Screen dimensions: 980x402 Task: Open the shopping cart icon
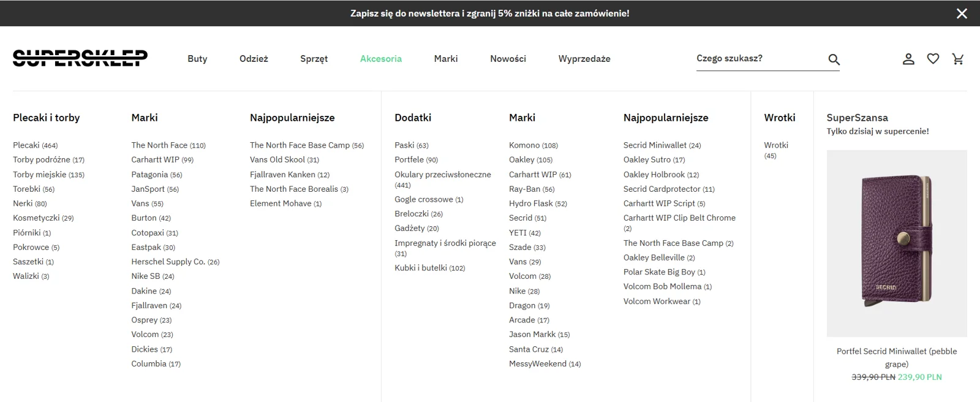coord(958,59)
